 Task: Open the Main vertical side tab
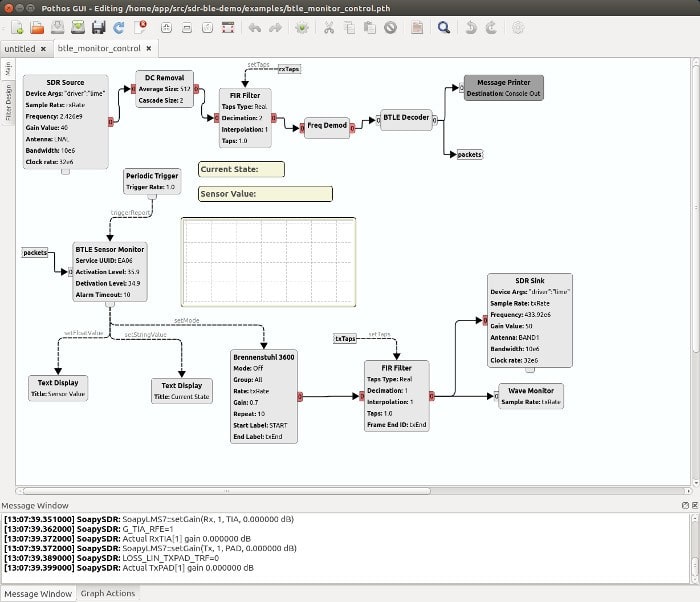click(8, 69)
